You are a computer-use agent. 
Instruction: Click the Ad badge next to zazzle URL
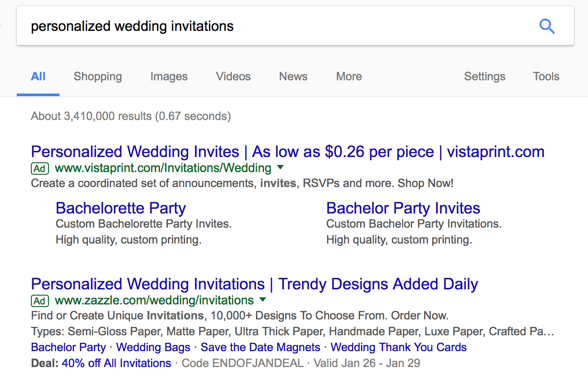pyautogui.click(x=40, y=301)
